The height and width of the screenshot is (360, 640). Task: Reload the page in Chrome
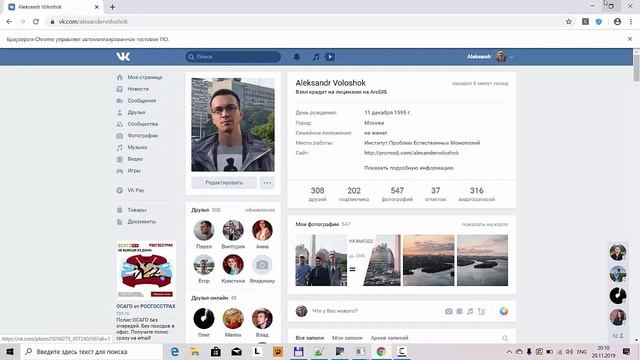[36, 22]
